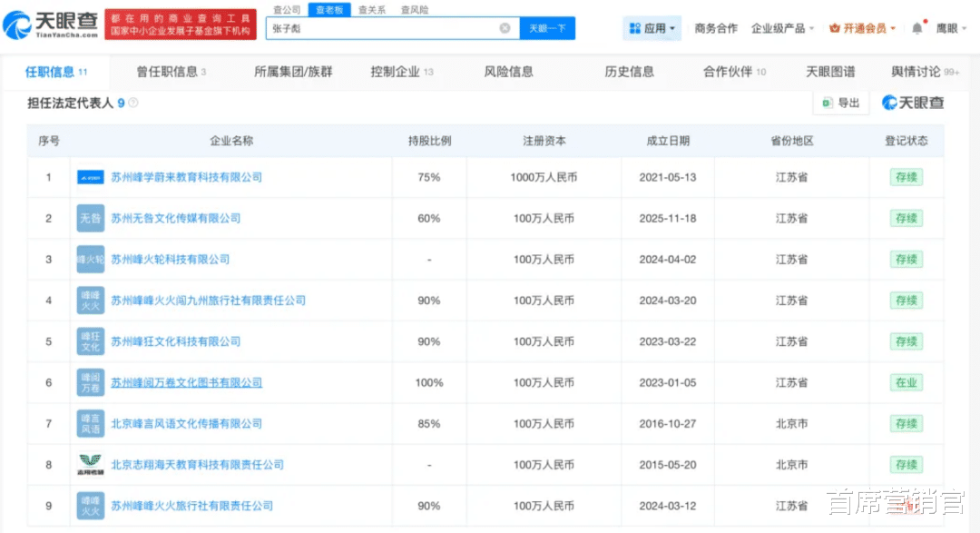Click the help icon next to 担任法定代表人

pos(133,104)
